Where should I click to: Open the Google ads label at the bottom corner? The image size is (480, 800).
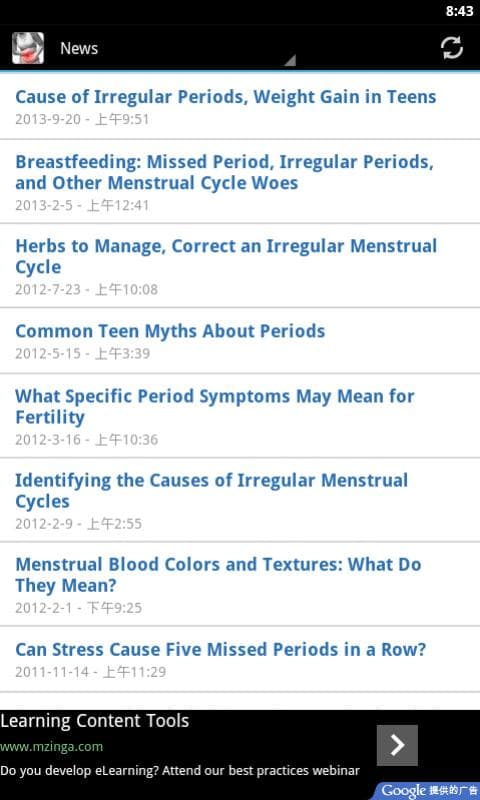click(x=428, y=791)
